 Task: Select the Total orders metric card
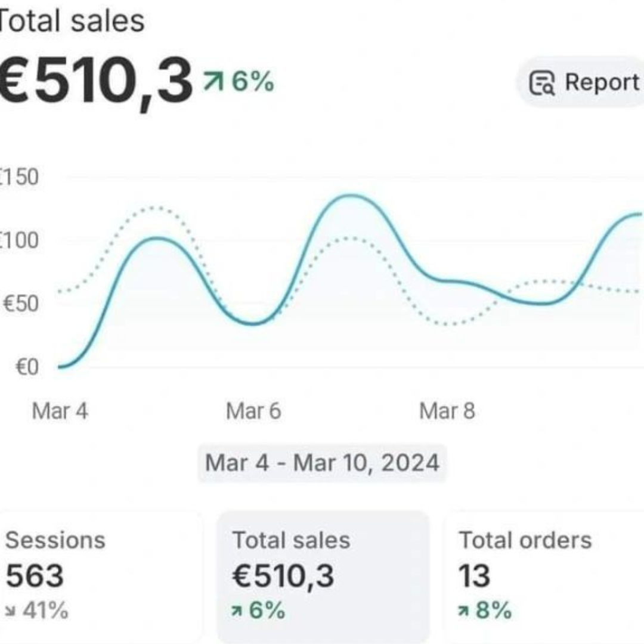pyautogui.click(x=543, y=575)
